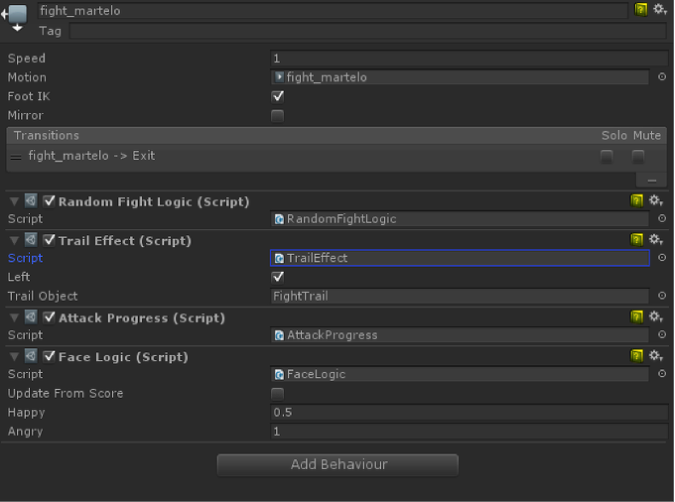Click the Attack Progress script icon
Viewport: 675px width, 502px height.
click(x=31, y=317)
